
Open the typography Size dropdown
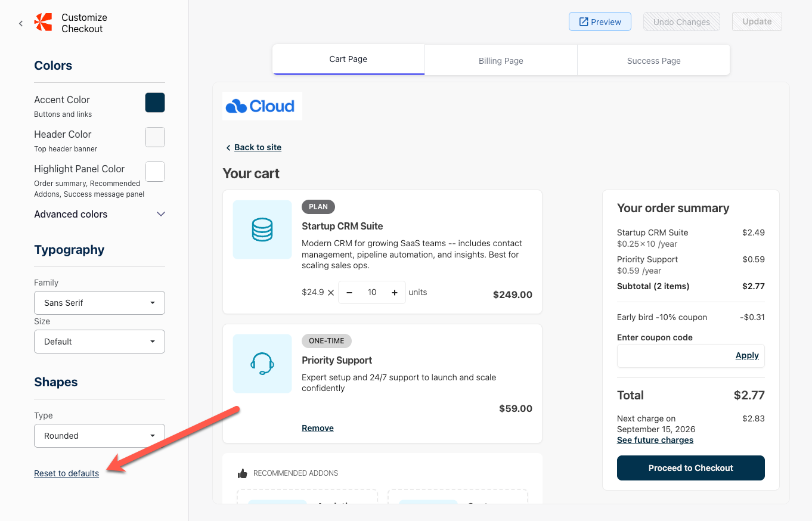(x=100, y=342)
